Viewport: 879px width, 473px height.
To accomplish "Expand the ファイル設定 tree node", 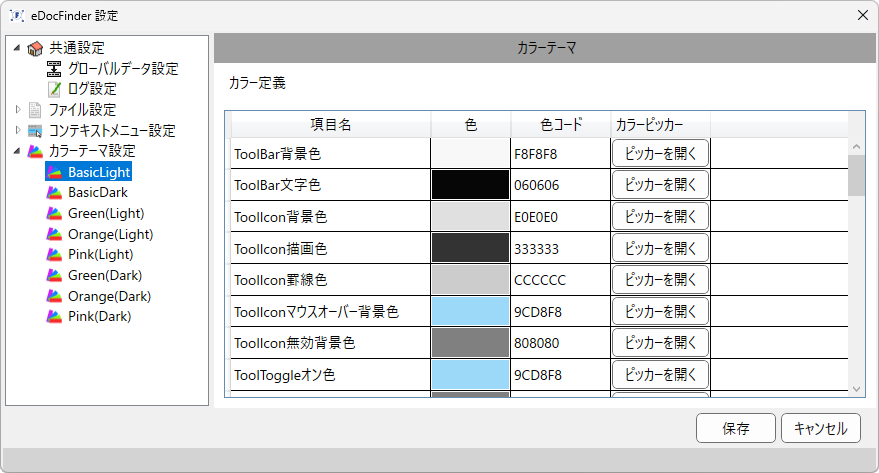I will tap(17, 109).
